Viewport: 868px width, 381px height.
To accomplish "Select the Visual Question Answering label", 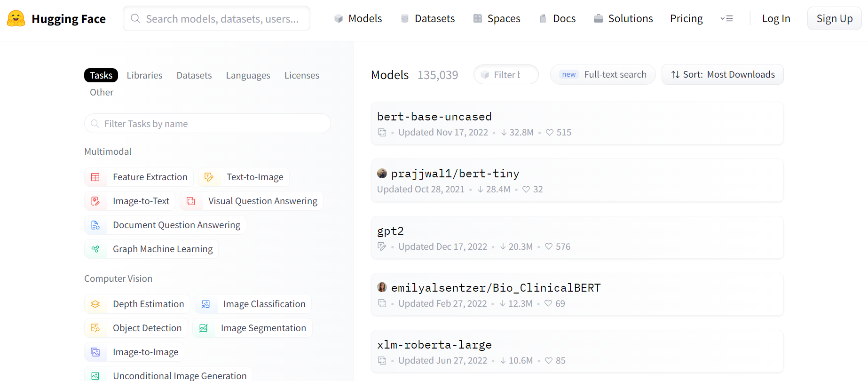I will 263,201.
